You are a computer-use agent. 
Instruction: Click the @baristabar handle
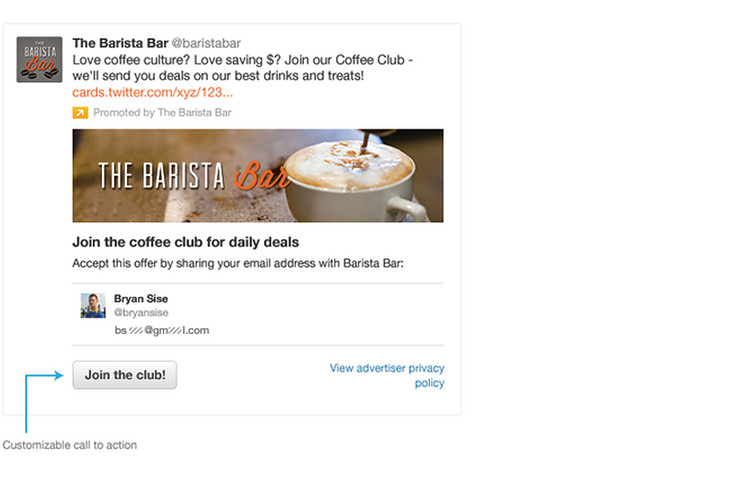click(x=206, y=43)
